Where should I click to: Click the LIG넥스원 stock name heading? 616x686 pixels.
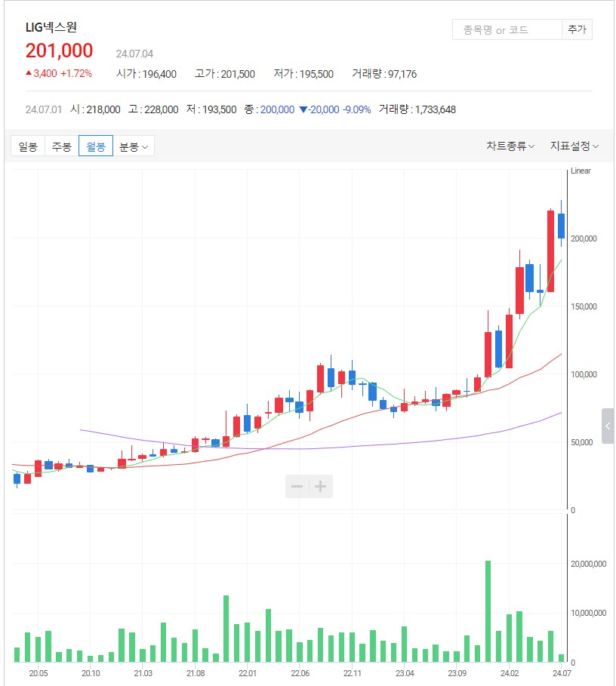point(51,27)
